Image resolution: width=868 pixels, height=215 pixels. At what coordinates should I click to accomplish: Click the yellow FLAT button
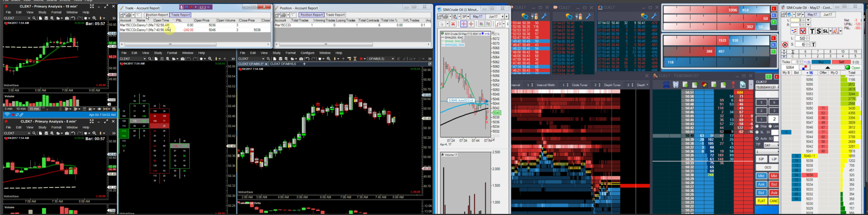(x=761, y=201)
